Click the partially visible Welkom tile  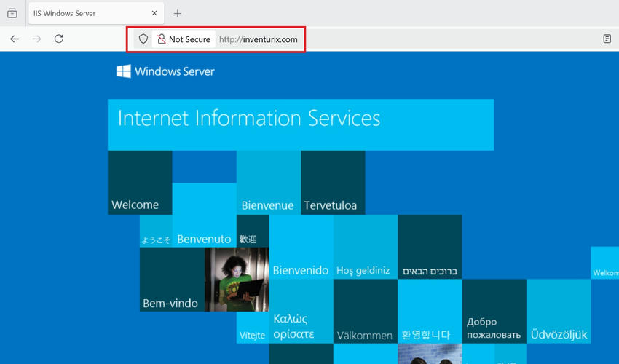click(604, 263)
